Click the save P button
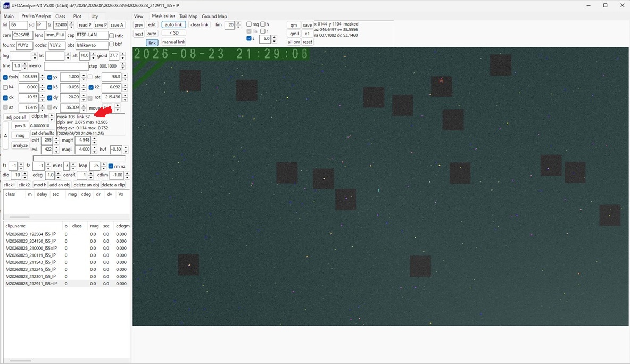Image resolution: width=630 pixels, height=364 pixels. (101, 25)
